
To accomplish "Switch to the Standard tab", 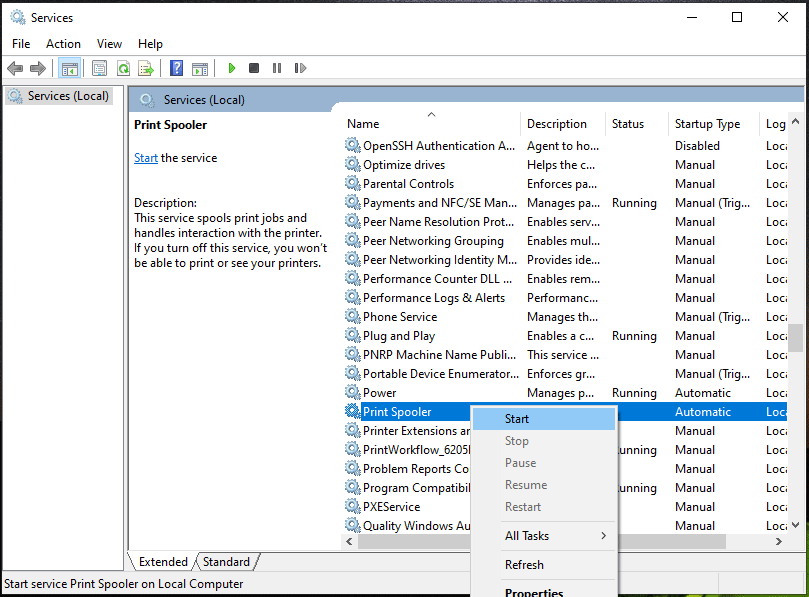I will (x=226, y=562).
